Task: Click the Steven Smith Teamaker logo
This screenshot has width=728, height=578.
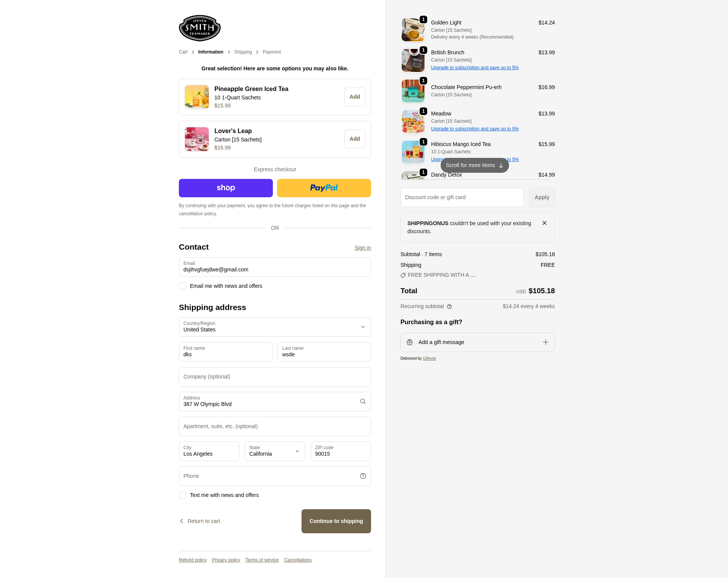Action: (199, 28)
